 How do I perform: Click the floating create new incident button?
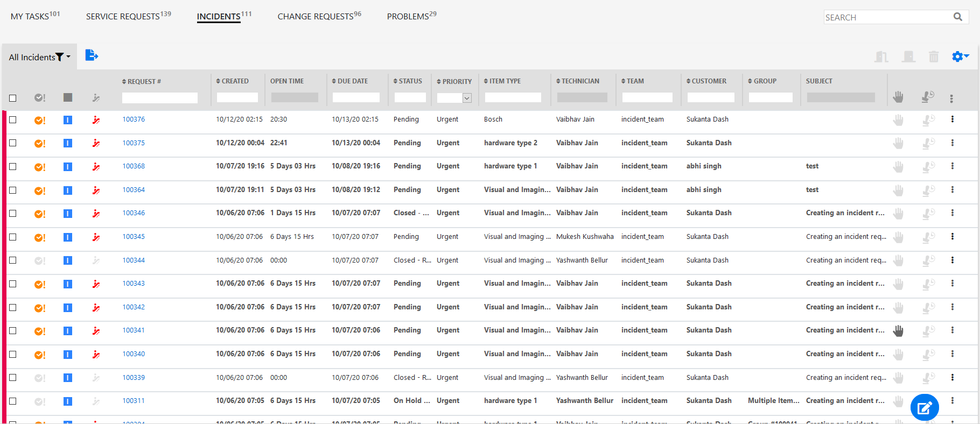pos(925,407)
